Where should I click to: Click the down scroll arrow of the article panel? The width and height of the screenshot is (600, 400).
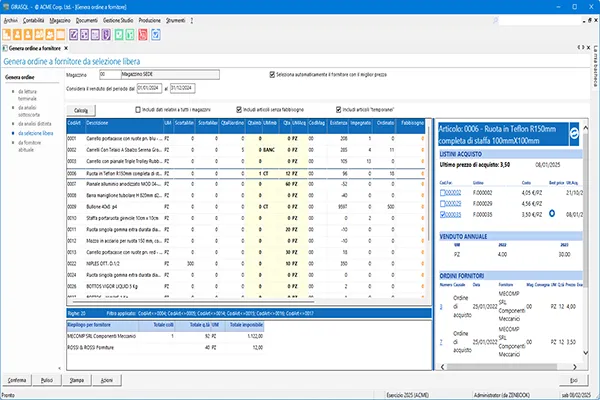pos(585,353)
